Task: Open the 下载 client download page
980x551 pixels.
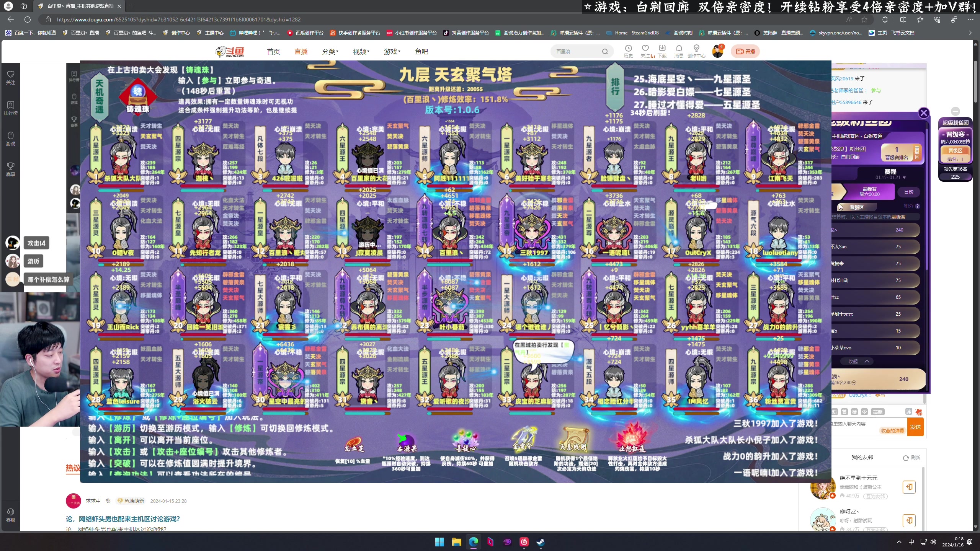Action: tap(662, 51)
